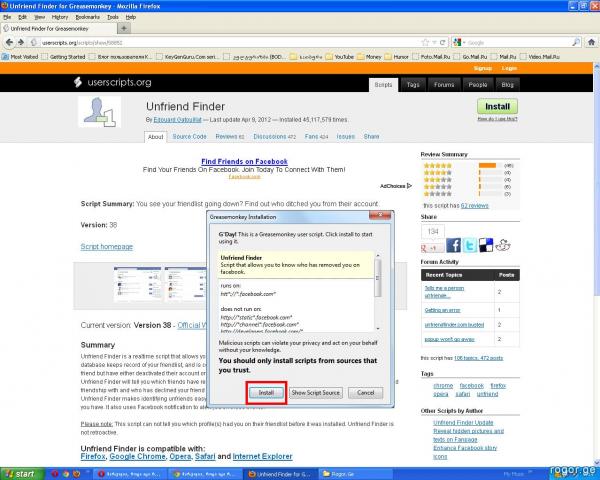Click Show Script Source button
Viewport: 600px width, 480px height.
(x=316, y=393)
